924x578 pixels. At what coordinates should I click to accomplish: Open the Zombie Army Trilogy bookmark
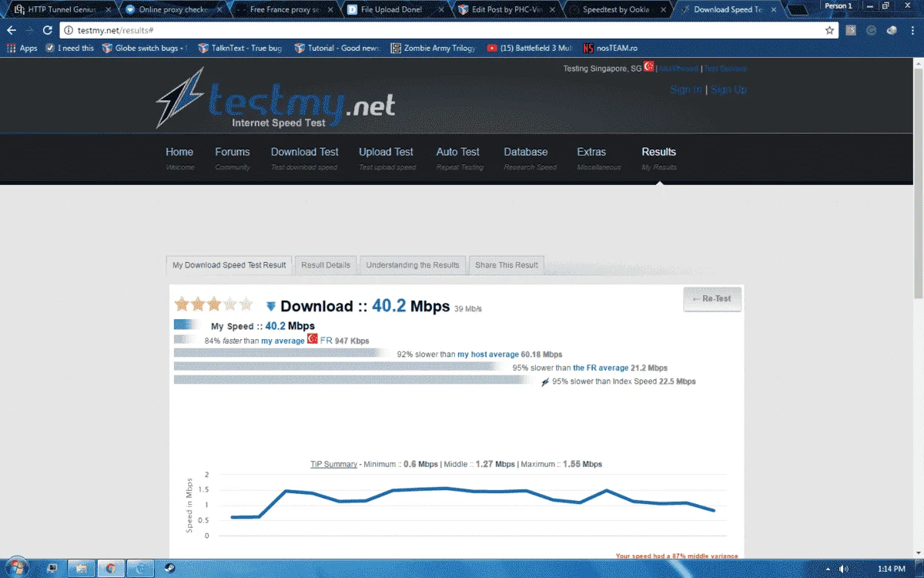434,48
